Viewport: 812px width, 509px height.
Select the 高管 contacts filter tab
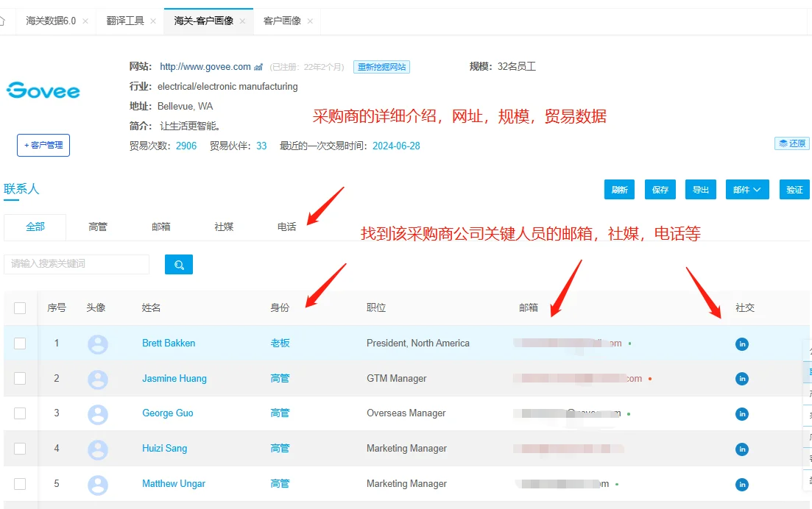[x=97, y=227]
